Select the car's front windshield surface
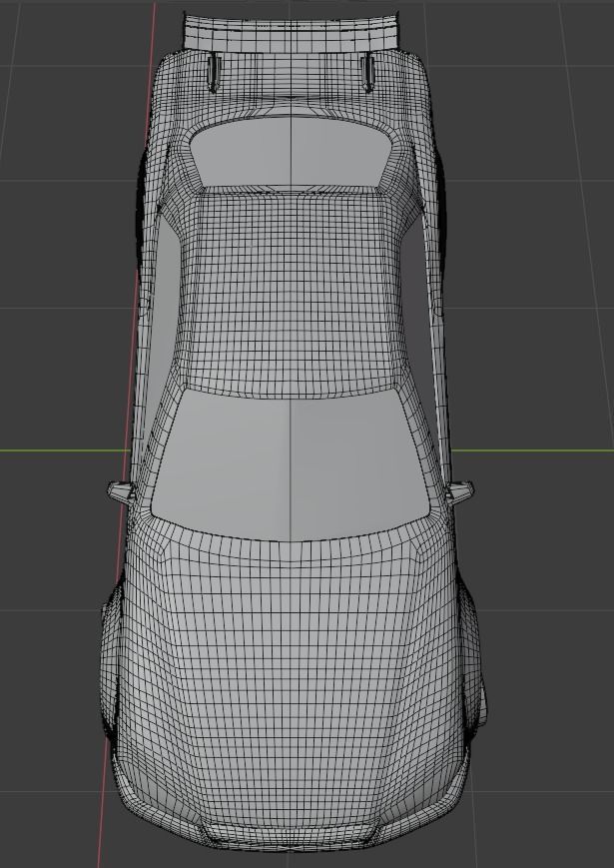Screen dimensions: 614x868 pyautogui.click(x=292, y=463)
